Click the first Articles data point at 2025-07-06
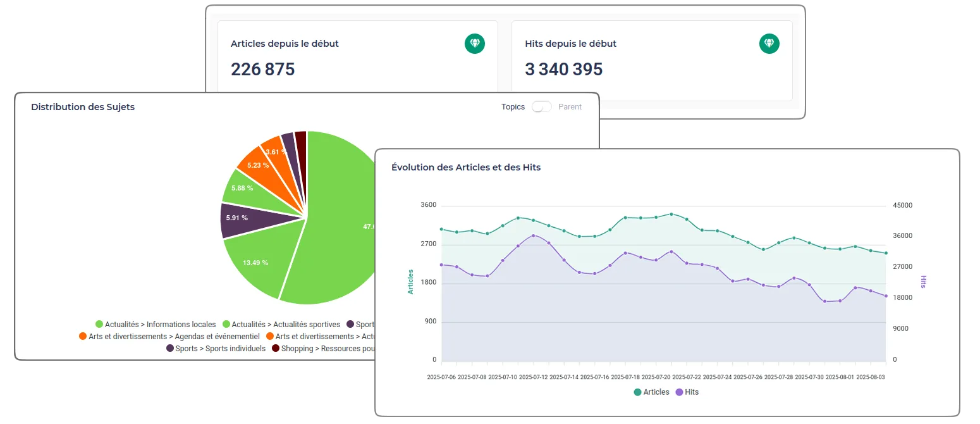 click(441, 229)
